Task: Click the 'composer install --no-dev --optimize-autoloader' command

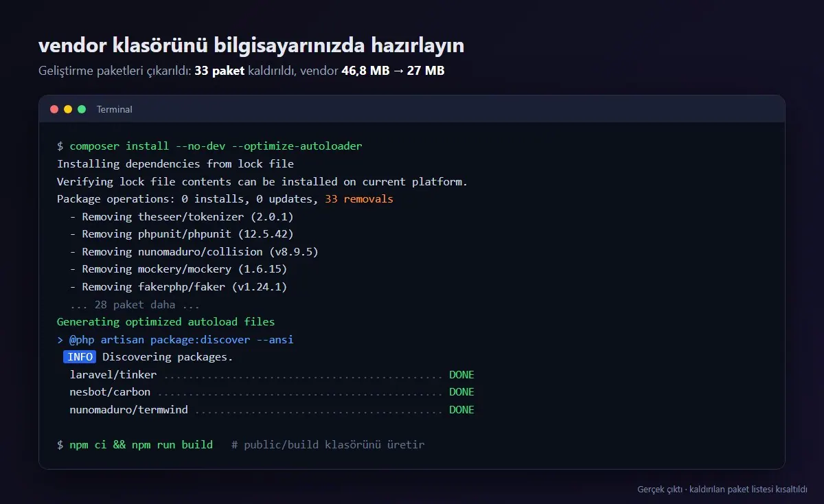Action: point(216,146)
